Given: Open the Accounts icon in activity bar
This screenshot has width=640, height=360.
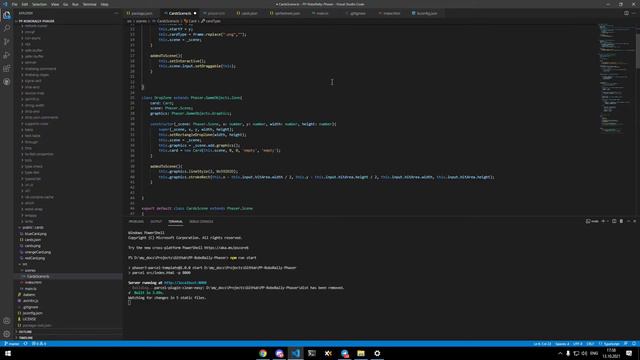Looking at the screenshot, I should (x=7, y=321).
